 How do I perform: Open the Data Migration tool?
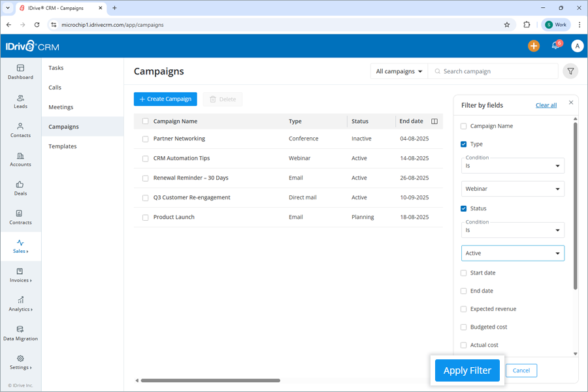click(x=20, y=335)
